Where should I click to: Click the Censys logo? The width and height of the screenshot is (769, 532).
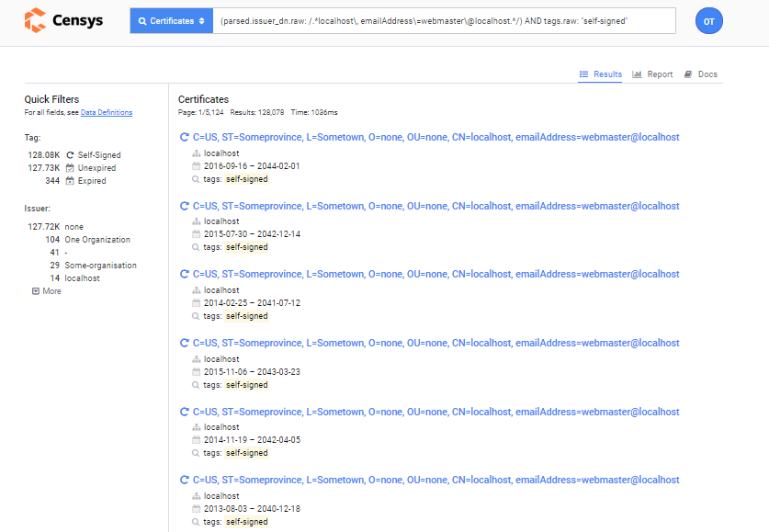[63, 20]
